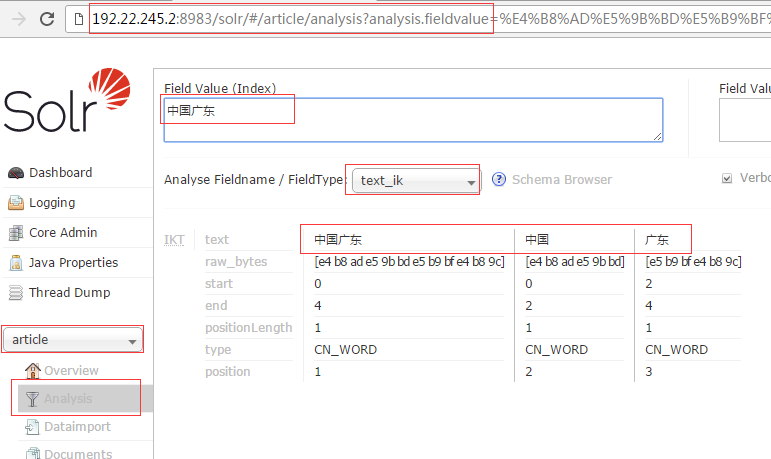
Task: Click the Dashboard gauge icon
Action: [x=16, y=173]
